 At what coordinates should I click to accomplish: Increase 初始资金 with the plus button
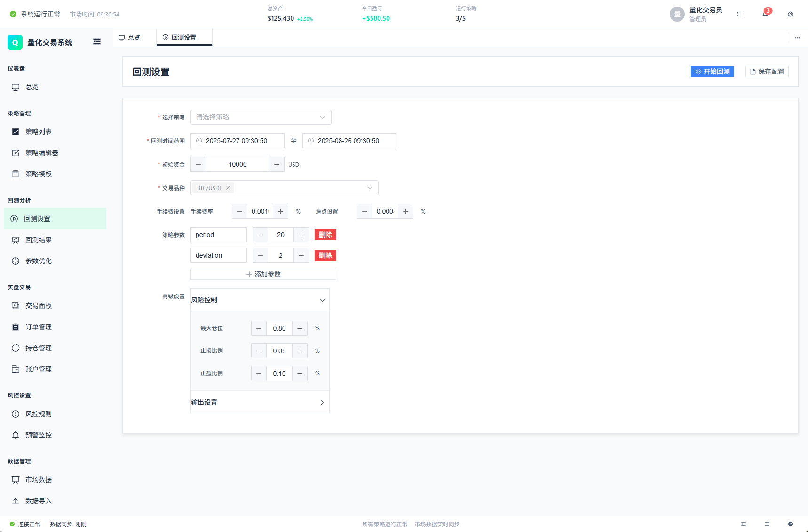[277, 164]
